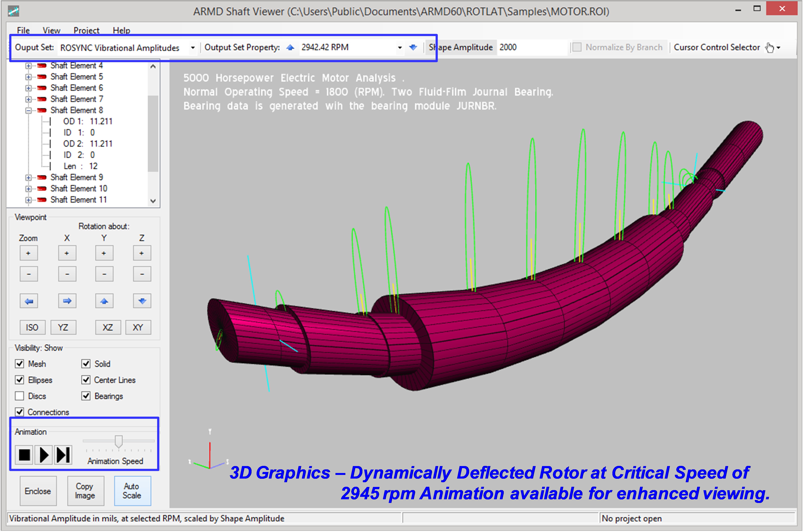The image size is (803, 532).
Task: Expand Shaft Element 5 node
Action: coord(29,77)
